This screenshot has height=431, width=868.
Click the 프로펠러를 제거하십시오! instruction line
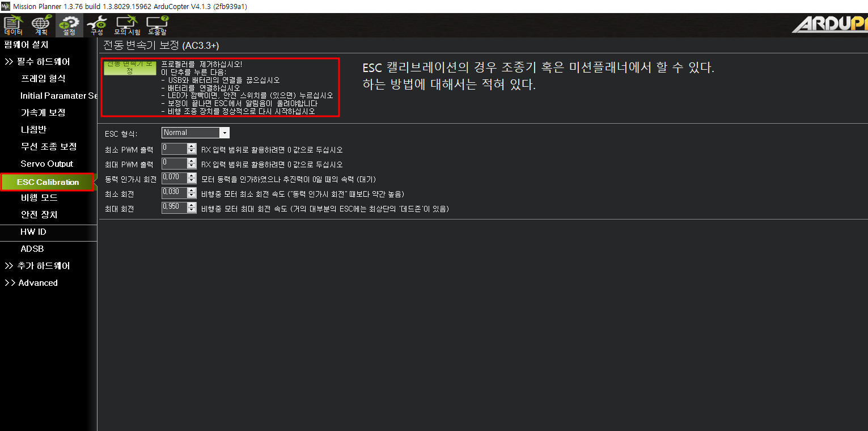click(202, 64)
